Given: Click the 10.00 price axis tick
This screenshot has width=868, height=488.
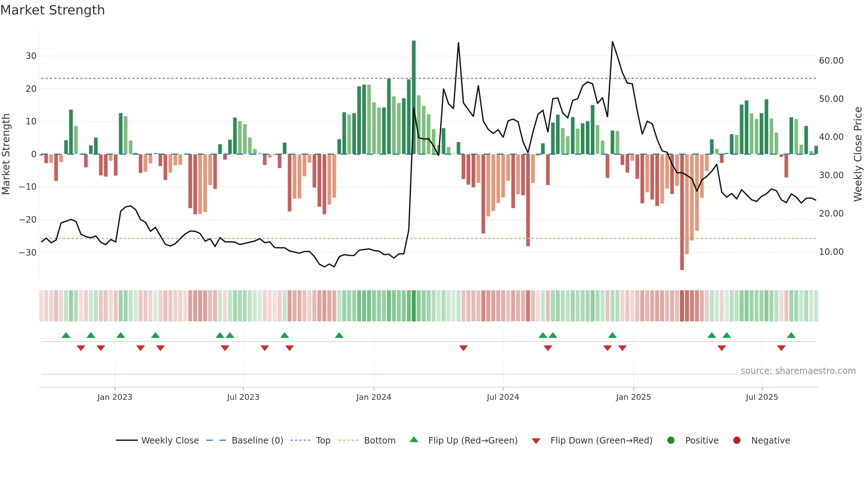Looking at the screenshot, I should coord(831,252).
